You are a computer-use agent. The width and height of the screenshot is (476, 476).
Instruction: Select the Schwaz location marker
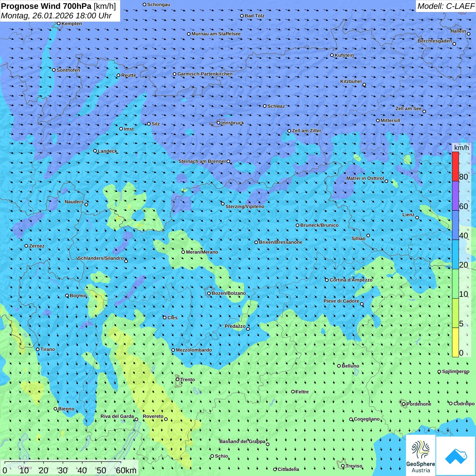coord(265,106)
